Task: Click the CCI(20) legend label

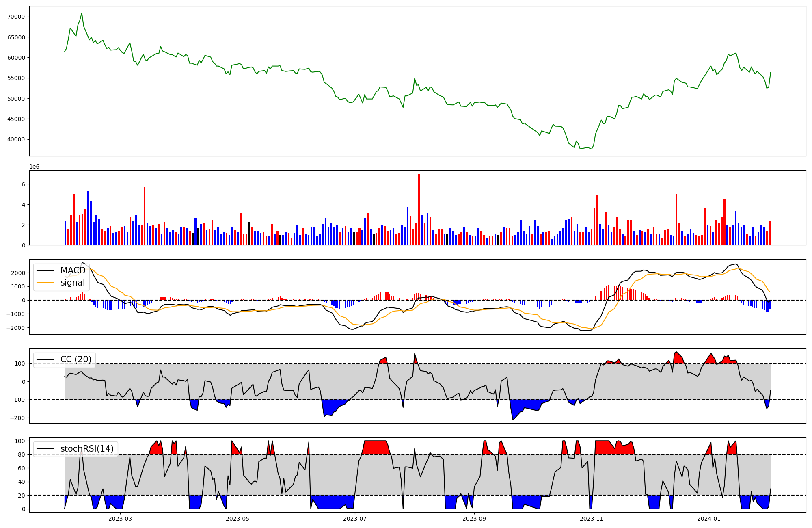Action: (x=76, y=359)
